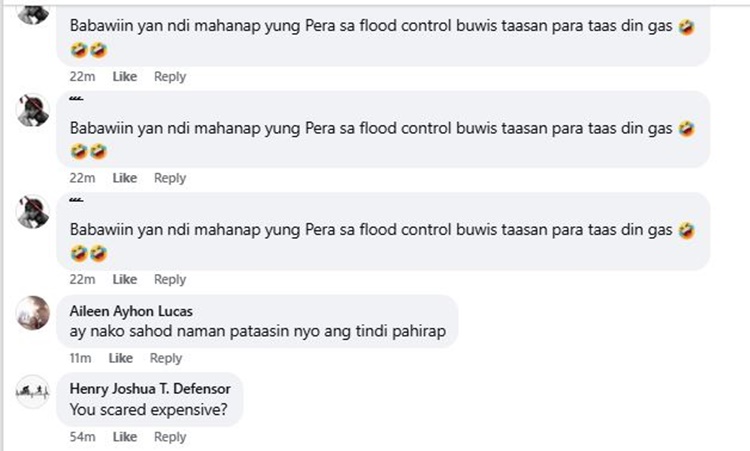Image resolution: width=750 pixels, height=451 pixels.
Task: Reply to the third flood control comment
Action: (x=170, y=280)
